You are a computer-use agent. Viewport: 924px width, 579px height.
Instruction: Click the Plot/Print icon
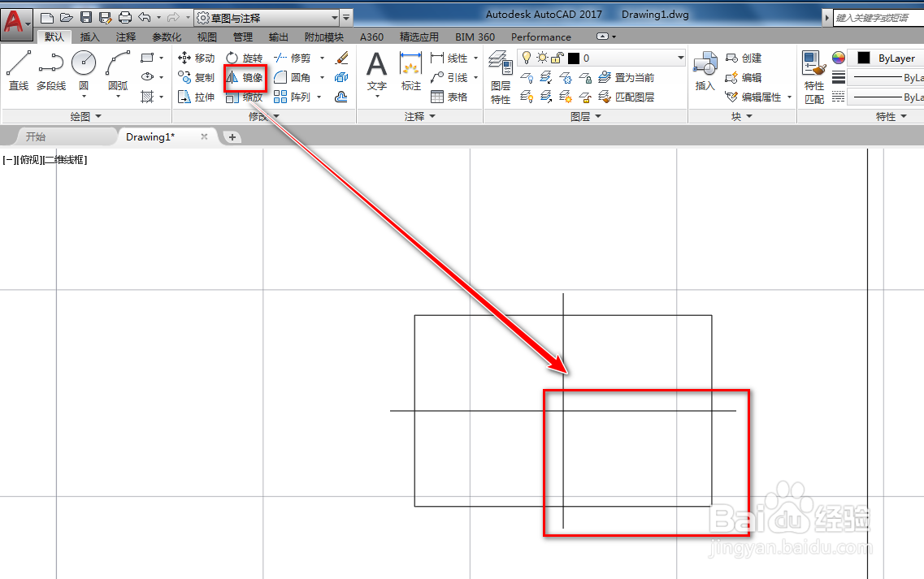125,18
